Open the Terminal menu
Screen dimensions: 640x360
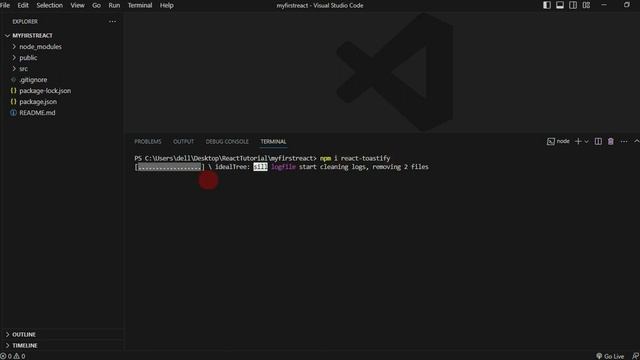(140, 5)
